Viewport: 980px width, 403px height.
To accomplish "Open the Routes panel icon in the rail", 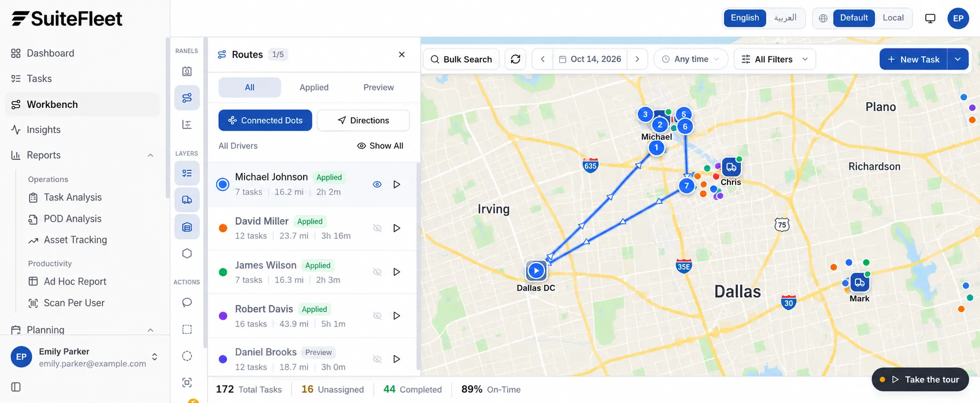I will (187, 98).
